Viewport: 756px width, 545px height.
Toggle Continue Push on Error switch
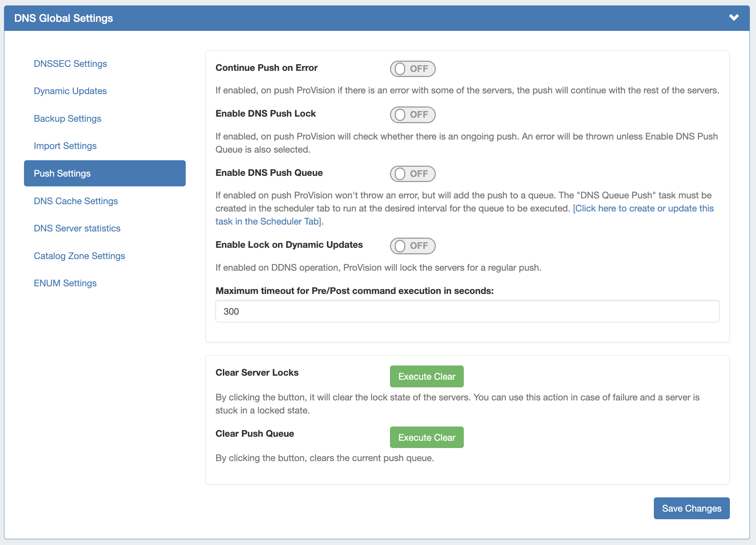pos(413,69)
